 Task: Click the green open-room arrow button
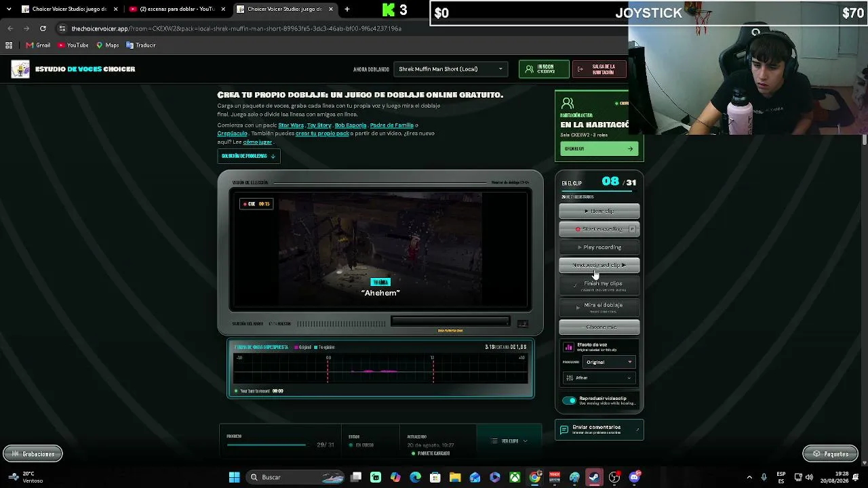[x=599, y=148]
